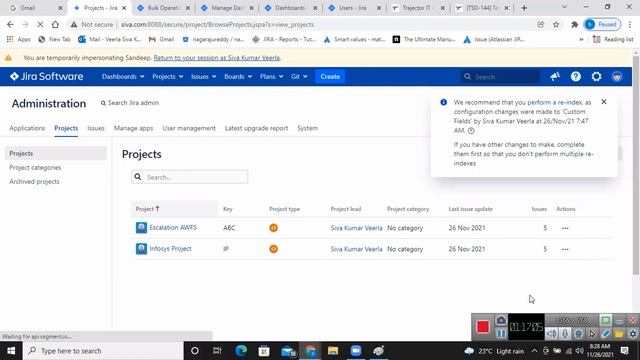Open Task View on the taskbar

217,351
